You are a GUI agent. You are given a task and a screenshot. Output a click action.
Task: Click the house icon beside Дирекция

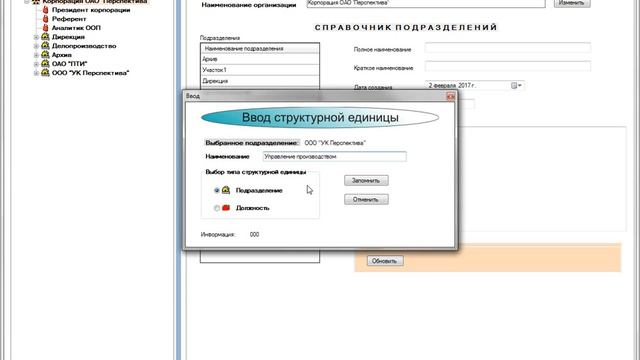point(45,37)
